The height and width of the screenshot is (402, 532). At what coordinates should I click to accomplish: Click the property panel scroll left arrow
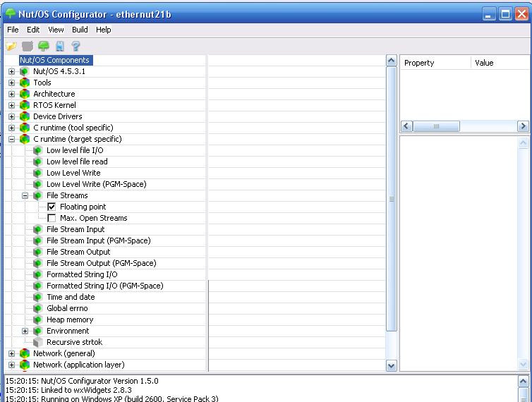tap(406, 126)
